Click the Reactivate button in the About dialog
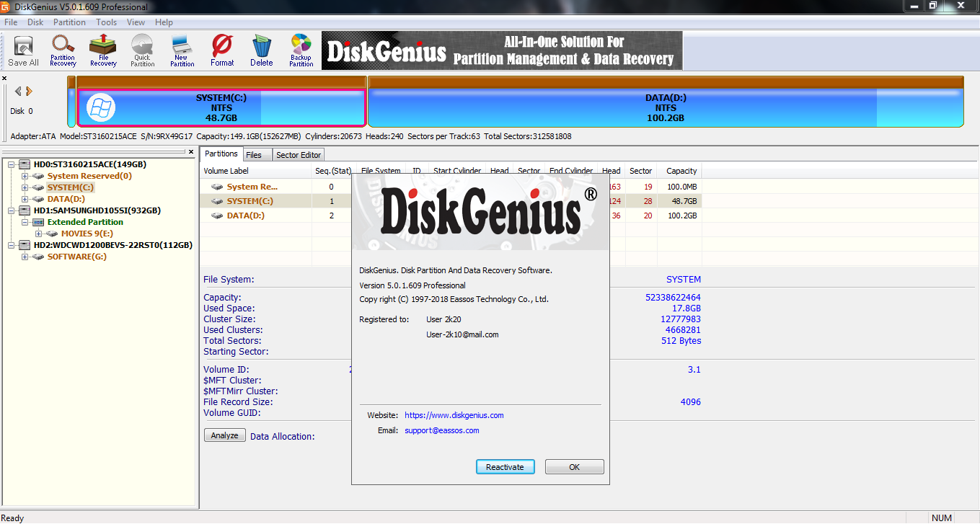This screenshot has width=980, height=524. pyautogui.click(x=505, y=467)
